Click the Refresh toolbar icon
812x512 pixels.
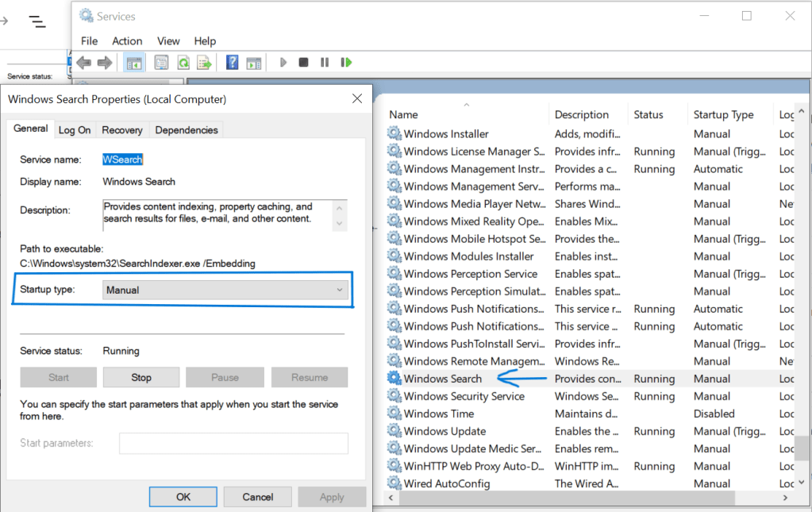[183, 63]
